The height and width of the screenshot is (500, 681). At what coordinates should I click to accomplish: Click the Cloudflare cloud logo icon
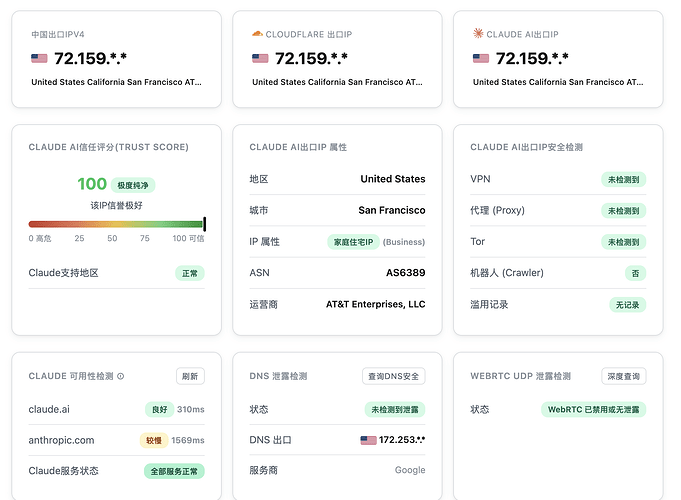coord(257,33)
